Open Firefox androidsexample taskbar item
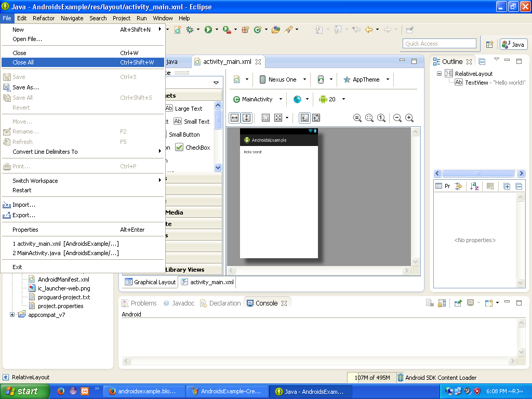 [144, 391]
